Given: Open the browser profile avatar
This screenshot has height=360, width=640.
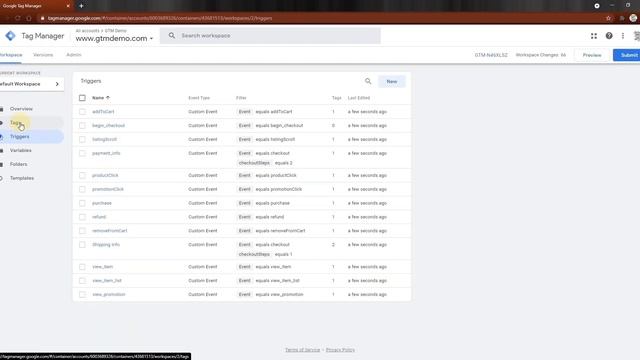Looking at the screenshot, I should (633, 18).
